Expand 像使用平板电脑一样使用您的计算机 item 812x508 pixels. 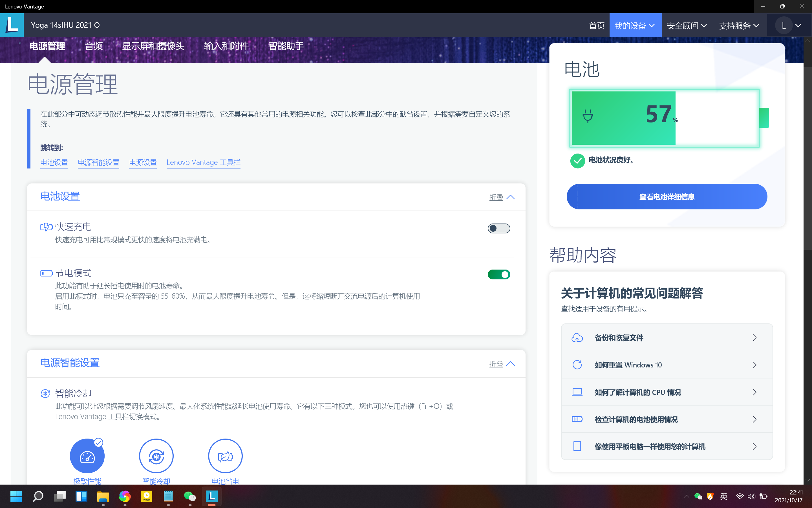click(667, 446)
